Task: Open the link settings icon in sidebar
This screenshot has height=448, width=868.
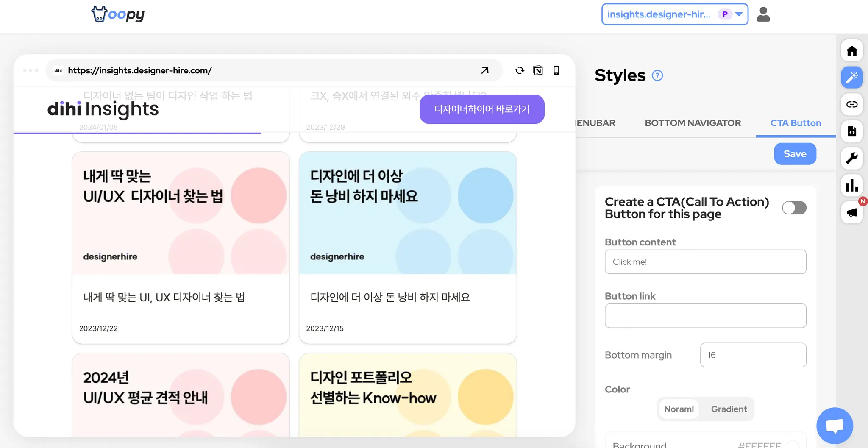Action: (852, 104)
